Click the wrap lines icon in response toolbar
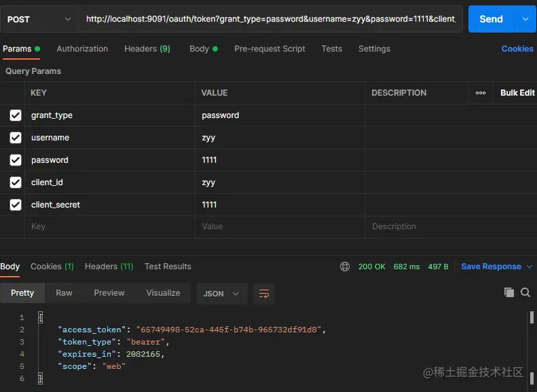The image size is (537, 392). [263, 294]
